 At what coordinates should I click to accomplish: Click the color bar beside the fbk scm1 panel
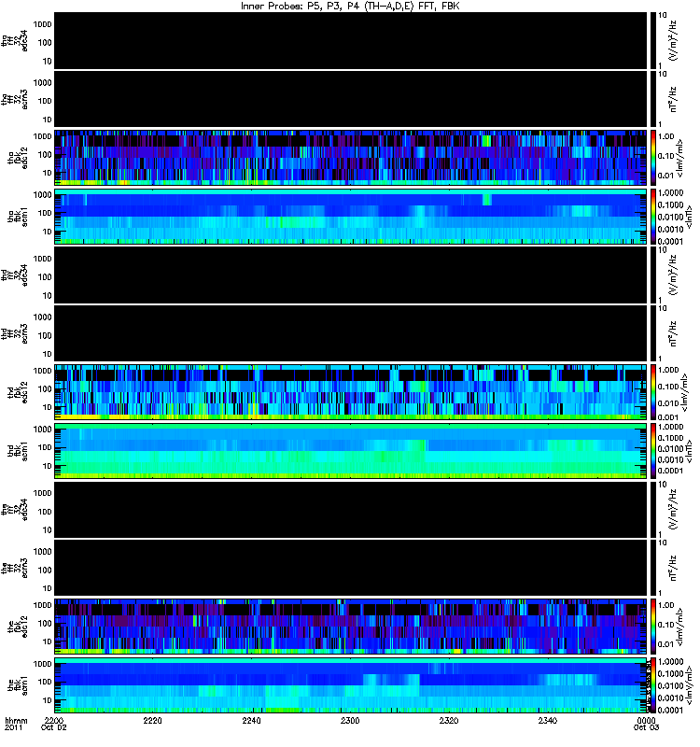click(652, 685)
